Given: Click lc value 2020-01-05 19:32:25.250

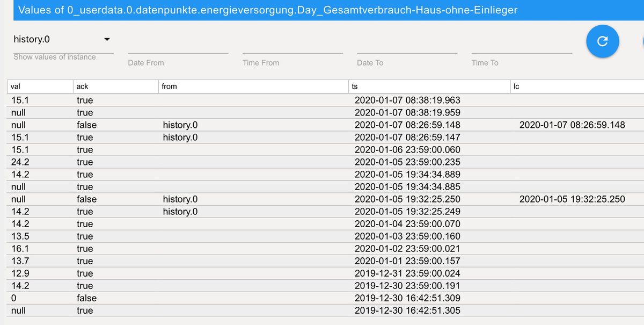Looking at the screenshot, I should tap(572, 199).
